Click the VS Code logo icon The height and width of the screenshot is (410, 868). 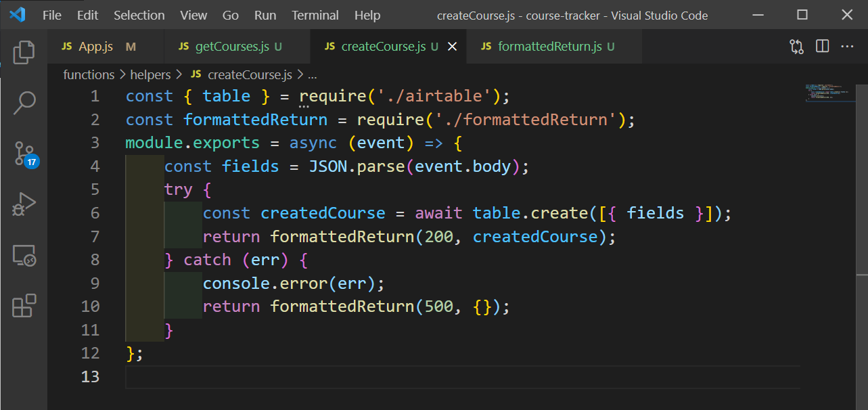point(17,14)
